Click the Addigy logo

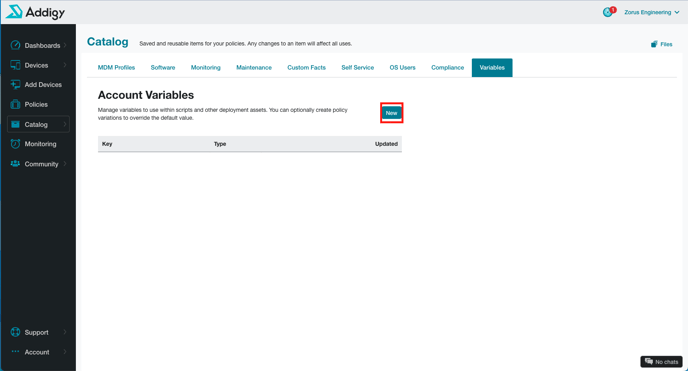pyautogui.click(x=35, y=12)
